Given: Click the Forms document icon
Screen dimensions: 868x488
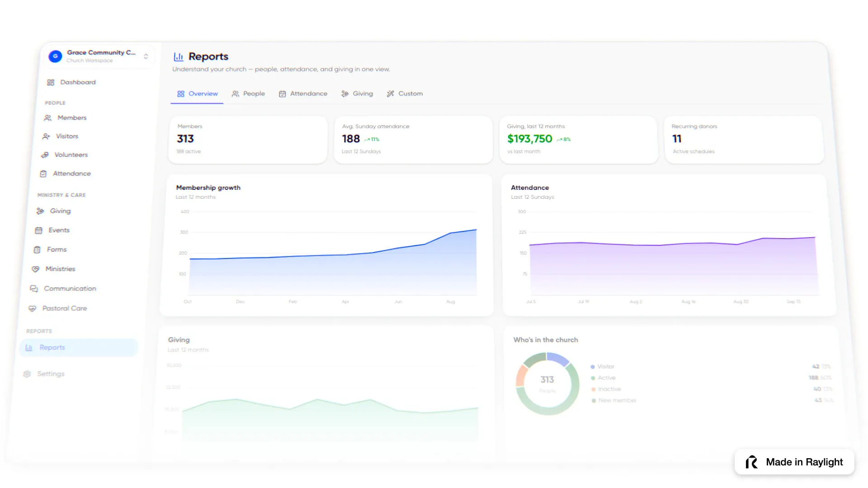Looking at the screenshot, I should pos(37,249).
